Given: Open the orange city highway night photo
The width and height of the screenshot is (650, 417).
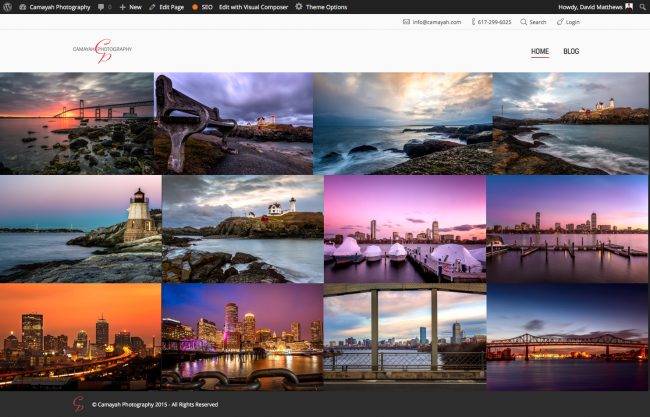Looking at the screenshot, I should tap(80, 335).
